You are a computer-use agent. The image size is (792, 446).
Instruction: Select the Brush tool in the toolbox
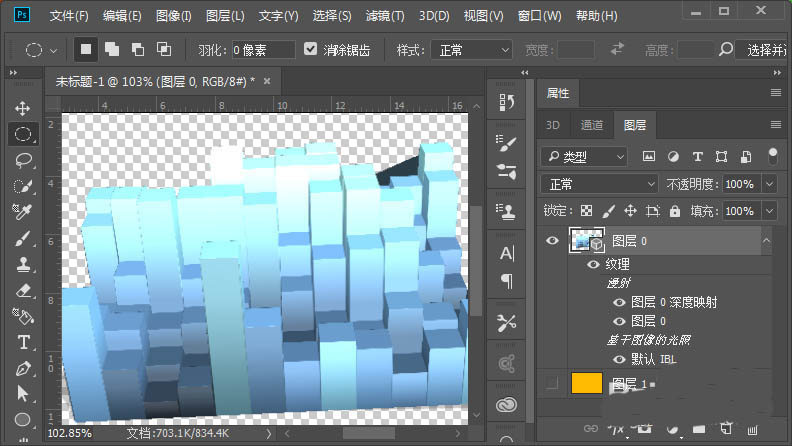[23, 238]
